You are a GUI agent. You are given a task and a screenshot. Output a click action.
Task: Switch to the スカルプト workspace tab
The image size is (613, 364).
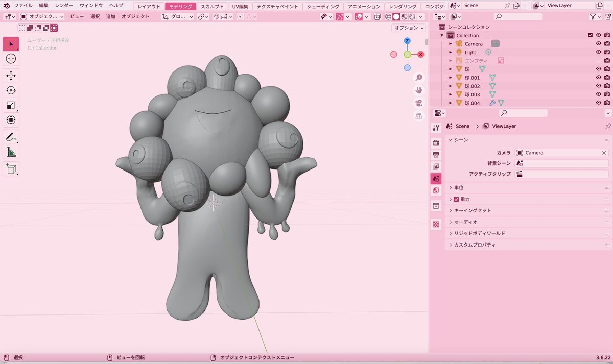(211, 6)
